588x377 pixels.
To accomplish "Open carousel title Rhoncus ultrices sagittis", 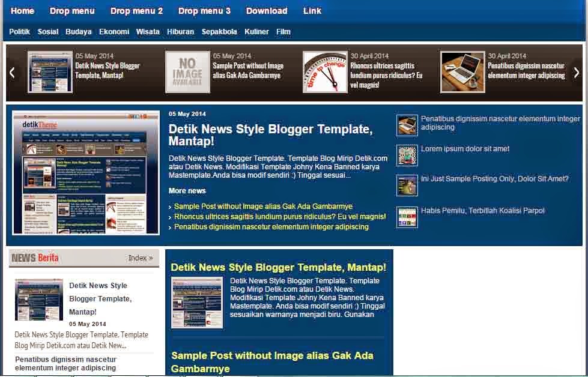I will coord(386,75).
